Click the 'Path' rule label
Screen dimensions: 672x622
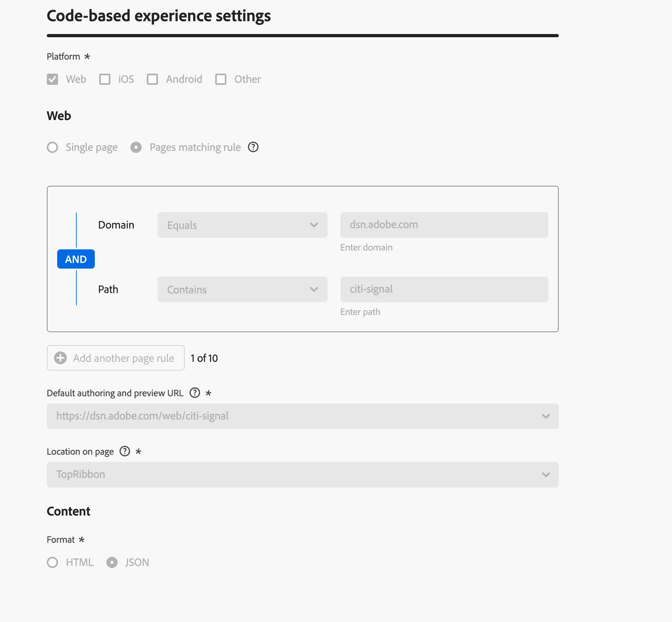click(x=108, y=289)
